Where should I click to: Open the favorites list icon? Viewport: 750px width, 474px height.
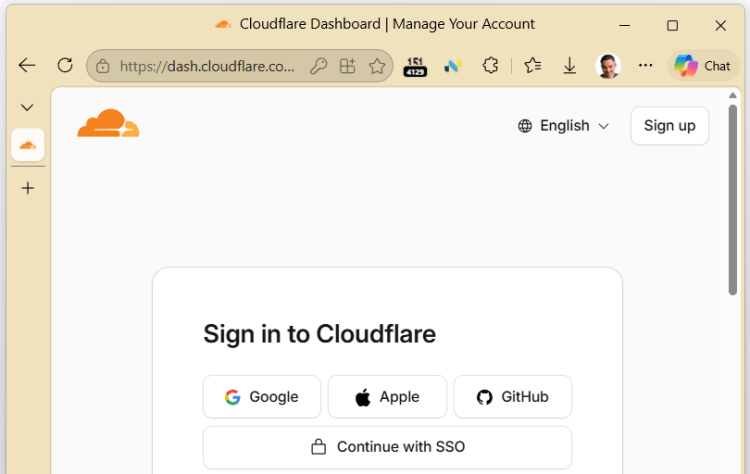[532, 66]
